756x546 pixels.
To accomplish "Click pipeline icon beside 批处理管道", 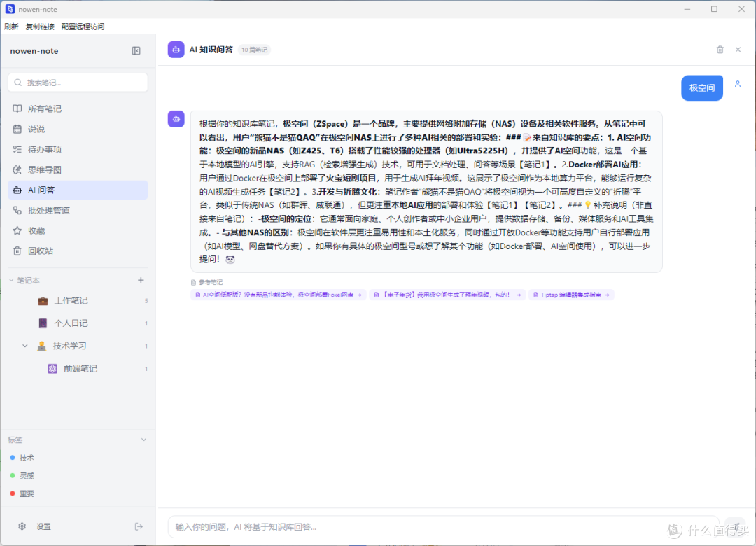I will coord(17,210).
